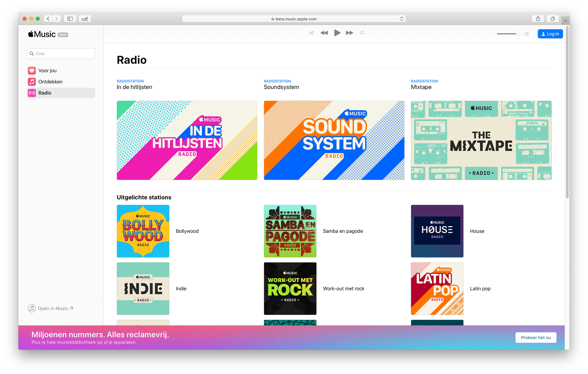Go forward with Safari forward arrow
The height and width of the screenshot is (374, 588).
56,19
